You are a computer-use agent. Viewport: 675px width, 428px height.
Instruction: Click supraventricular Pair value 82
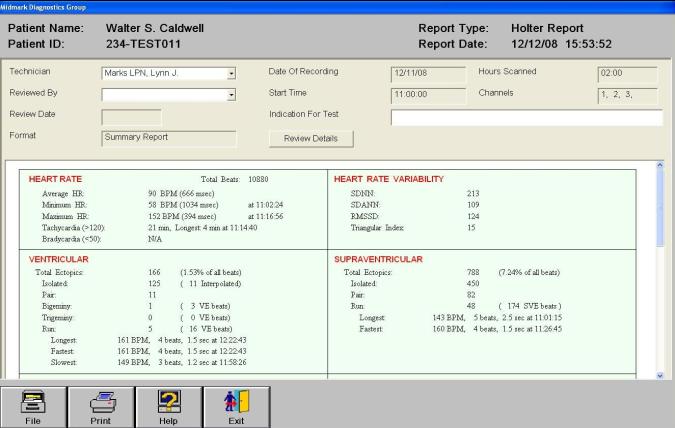[x=471, y=295]
